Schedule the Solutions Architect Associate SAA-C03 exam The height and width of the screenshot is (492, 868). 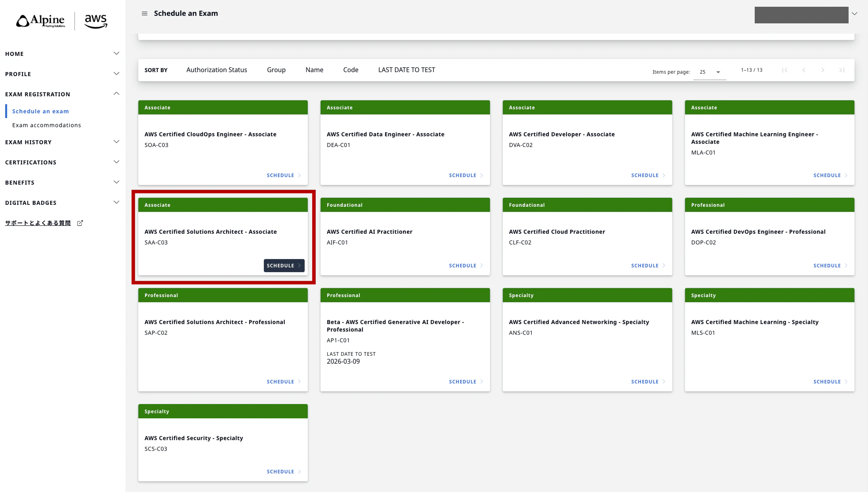point(284,266)
